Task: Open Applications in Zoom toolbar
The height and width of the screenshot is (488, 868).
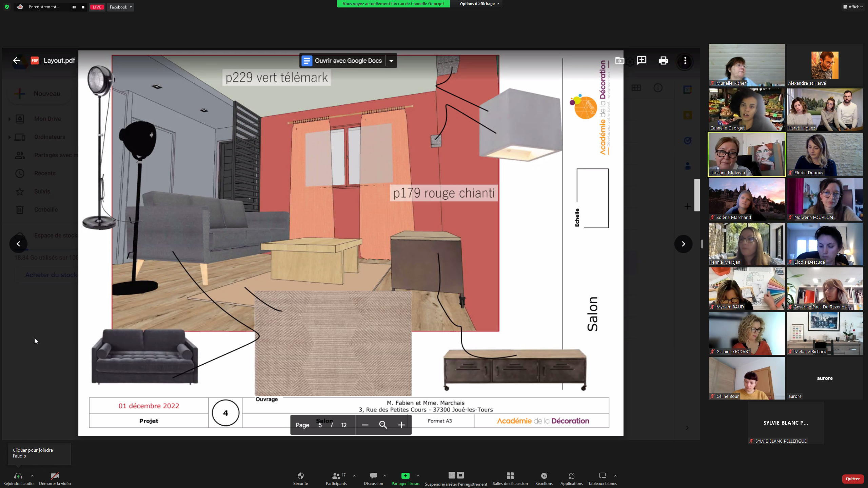Action: (572, 478)
